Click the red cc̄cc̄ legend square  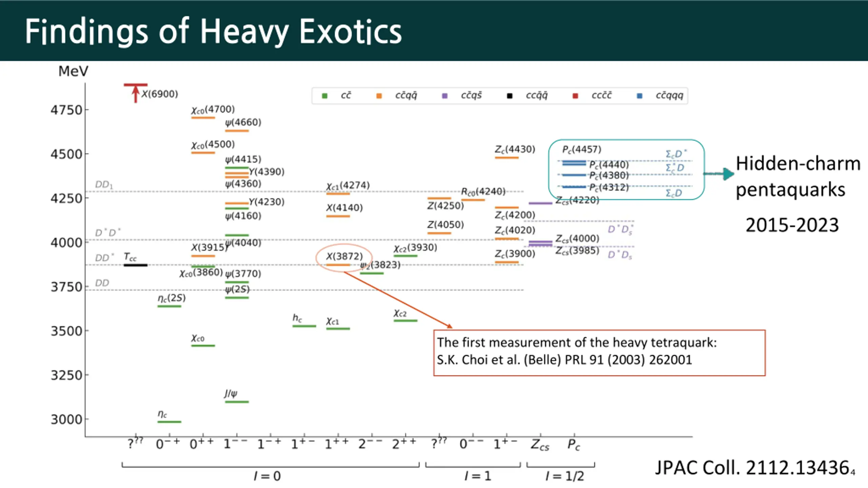(x=575, y=96)
